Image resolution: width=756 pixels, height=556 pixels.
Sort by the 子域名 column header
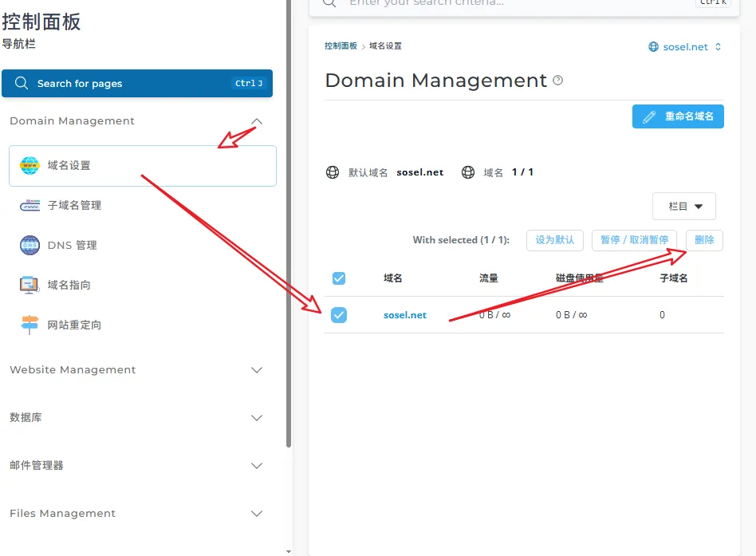coord(674,278)
